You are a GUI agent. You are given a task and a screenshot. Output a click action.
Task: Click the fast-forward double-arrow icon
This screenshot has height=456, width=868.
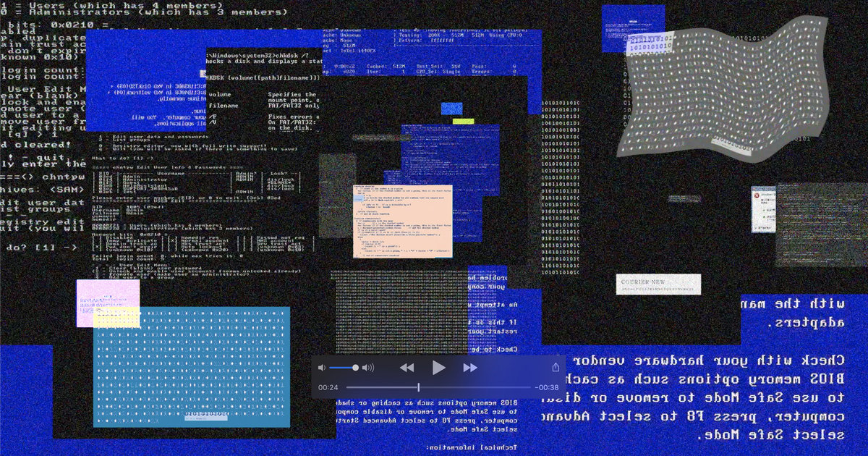click(470, 368)
